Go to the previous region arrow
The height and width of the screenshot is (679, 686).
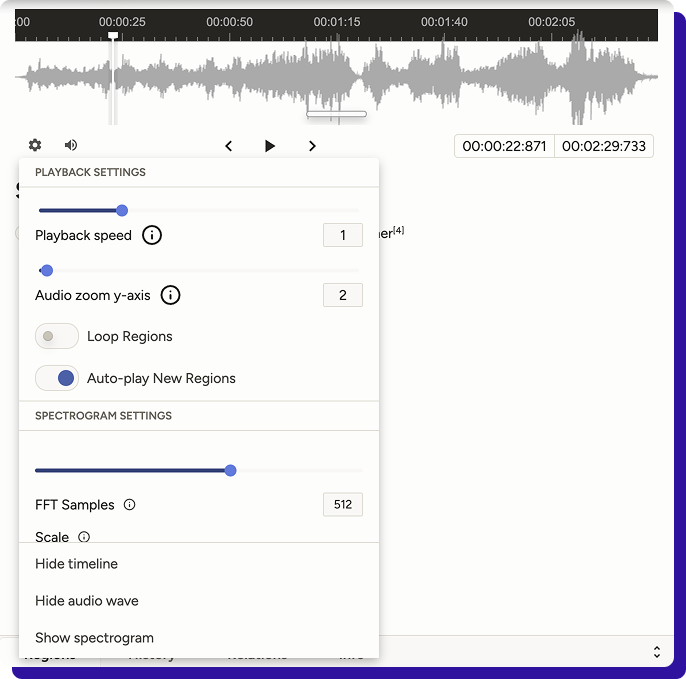[x=228, y=146]
